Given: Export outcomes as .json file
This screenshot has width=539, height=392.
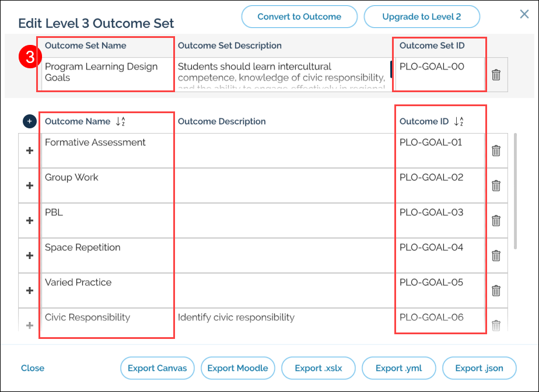Looking at the screenshot, I should point(480,368).
